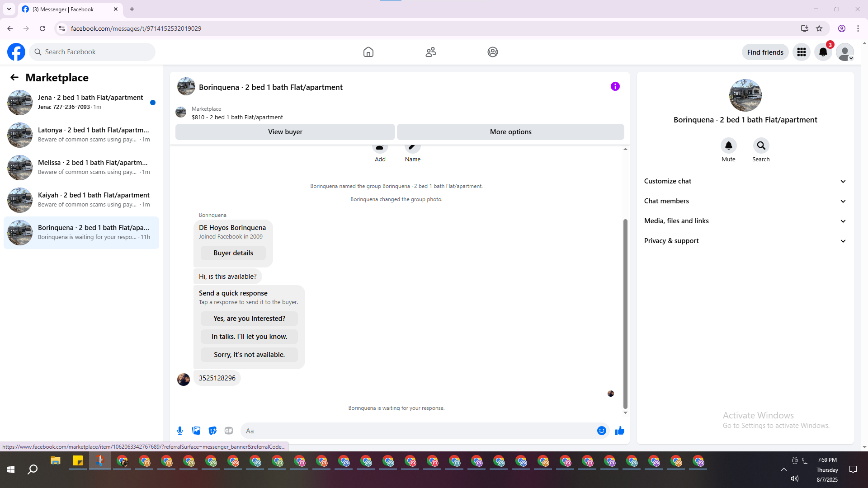Viewport: 868px width, 488px height.
Task: Click the Find friends button
Action: coord(765,52)
